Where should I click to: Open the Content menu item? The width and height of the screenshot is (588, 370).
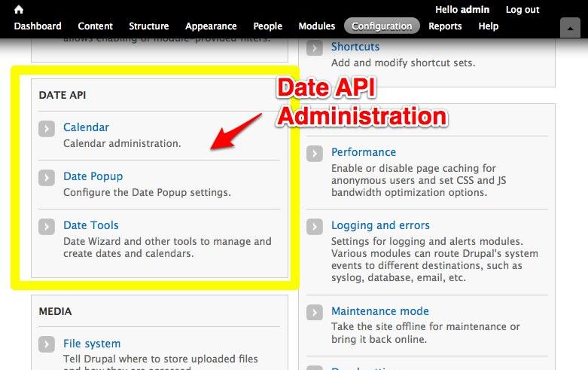[x=96, y=26]
